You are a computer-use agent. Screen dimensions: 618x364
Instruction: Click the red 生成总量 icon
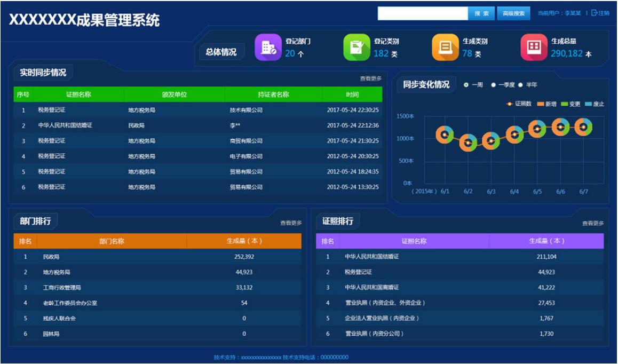(x=534, y=48)
